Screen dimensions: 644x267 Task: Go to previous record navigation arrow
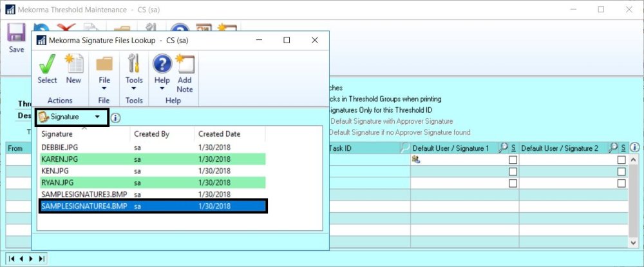coord(21,259)
